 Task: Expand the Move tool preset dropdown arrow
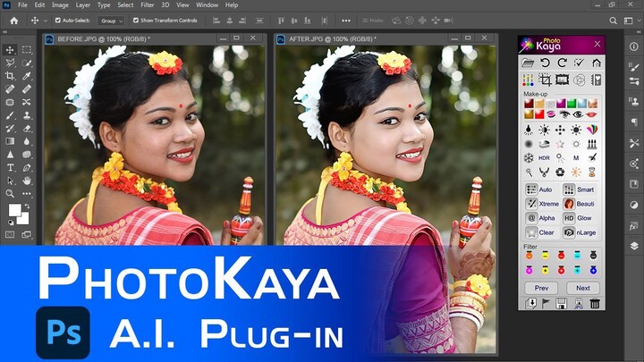(x=46, y=21)
